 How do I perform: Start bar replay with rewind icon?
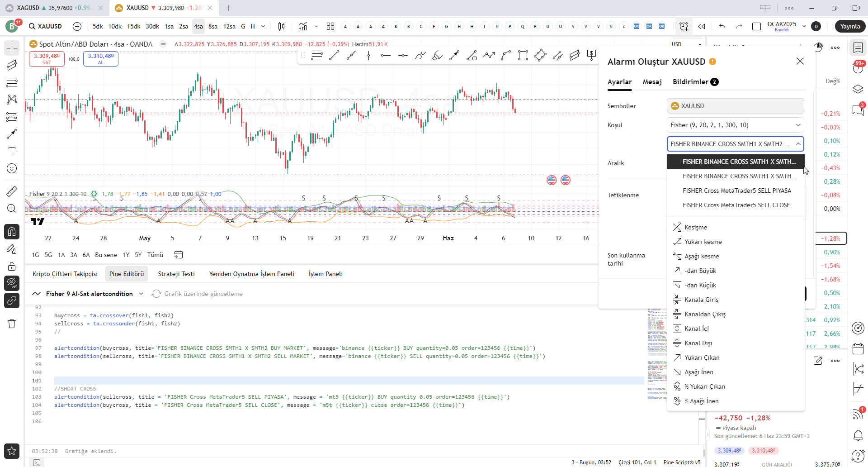pos(702,26)
